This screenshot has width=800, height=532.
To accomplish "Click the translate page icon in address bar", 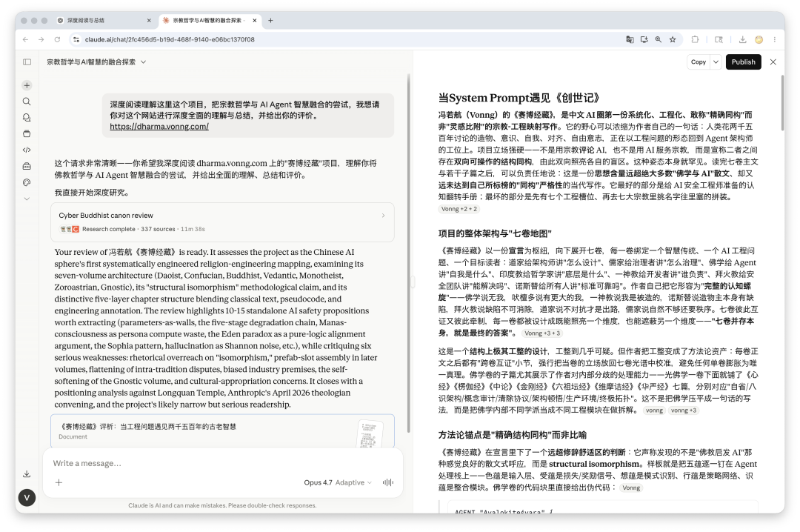I will pyautogui.click(x=630, y=39).
